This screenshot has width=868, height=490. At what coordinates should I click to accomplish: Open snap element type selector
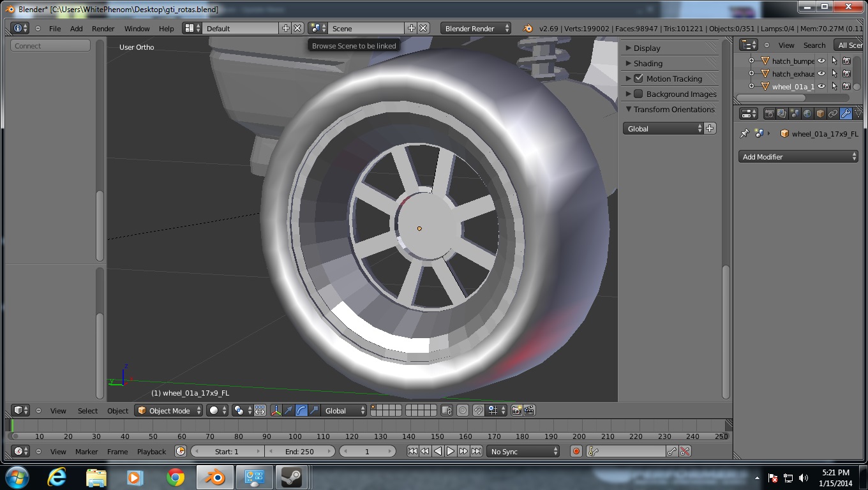[496, 410]
